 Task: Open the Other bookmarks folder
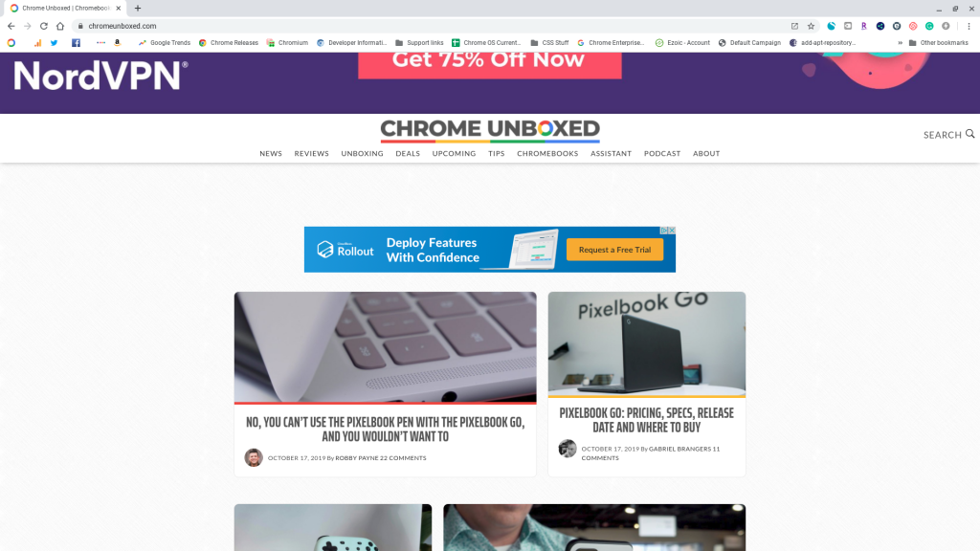click(938, 43)
